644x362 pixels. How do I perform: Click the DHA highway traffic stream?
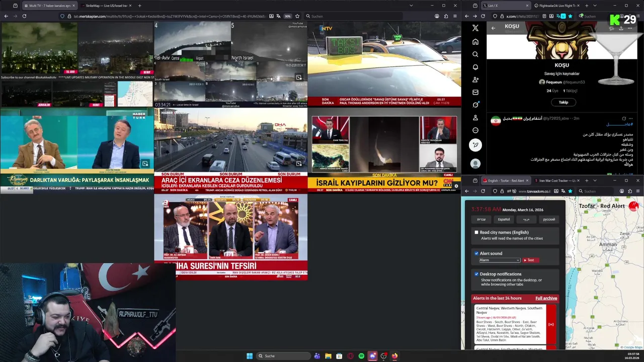click(x=231, y=150)
